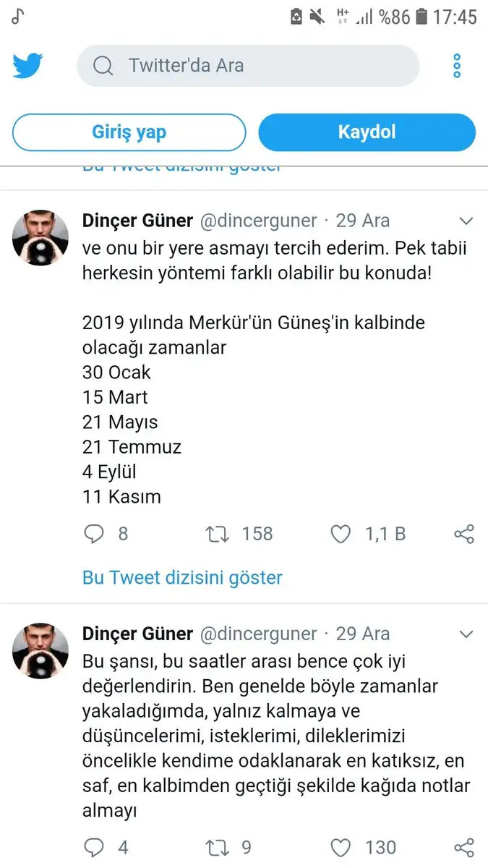The image size is (488, 868).
Task: Like the tweet with 130 likes
Action: point(341,847)
